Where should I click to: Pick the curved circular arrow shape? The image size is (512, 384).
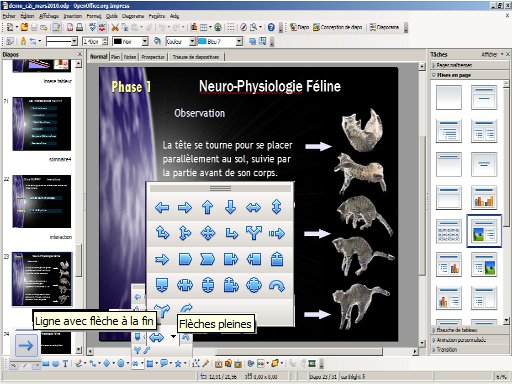point(277,286)
